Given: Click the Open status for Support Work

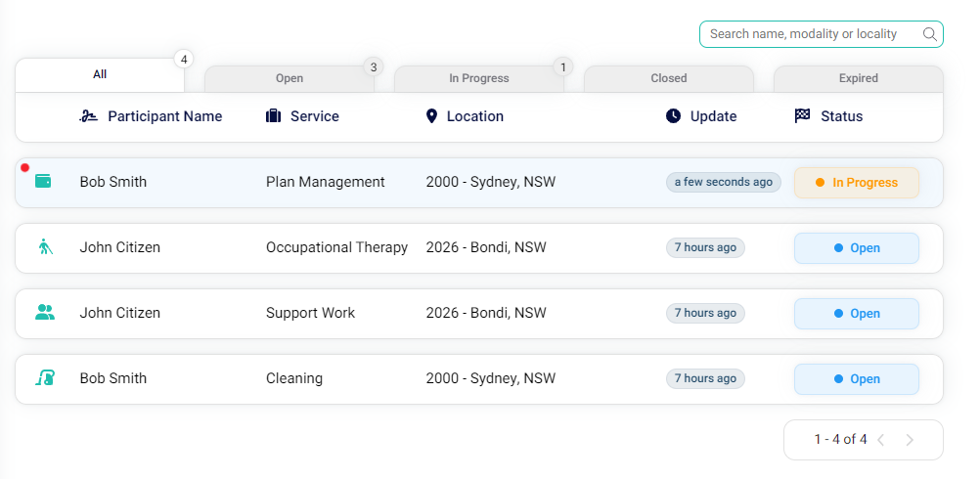Looking at the screenshot, I should pyautogui.click(x=857, y=314).
